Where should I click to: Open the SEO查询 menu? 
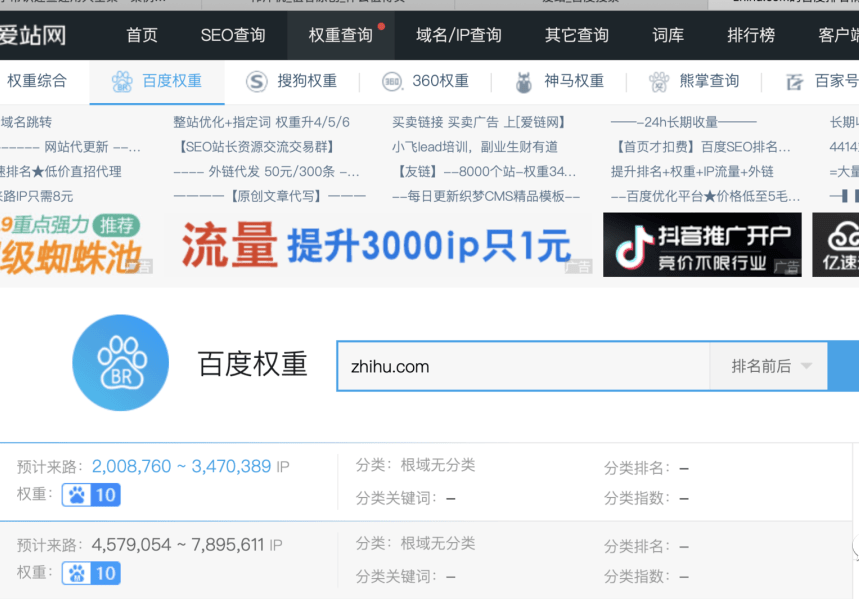[233, 35]
